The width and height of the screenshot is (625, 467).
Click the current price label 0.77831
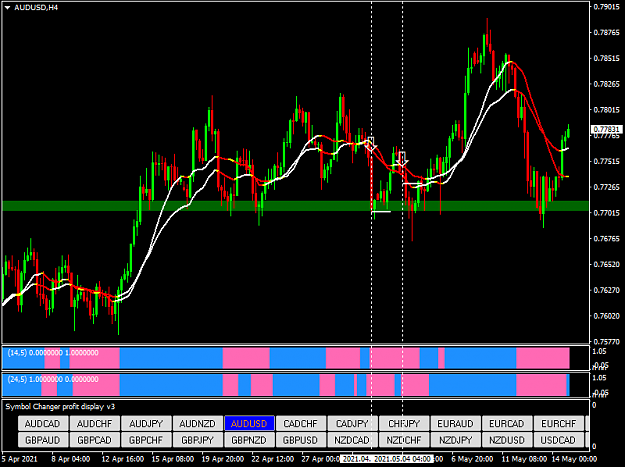point(606,129)
